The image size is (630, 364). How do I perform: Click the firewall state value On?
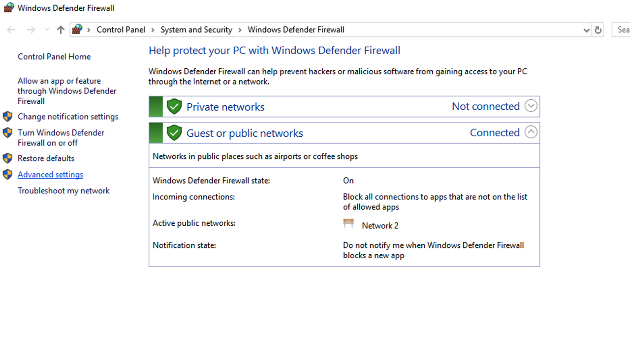(x=348, y=181)
